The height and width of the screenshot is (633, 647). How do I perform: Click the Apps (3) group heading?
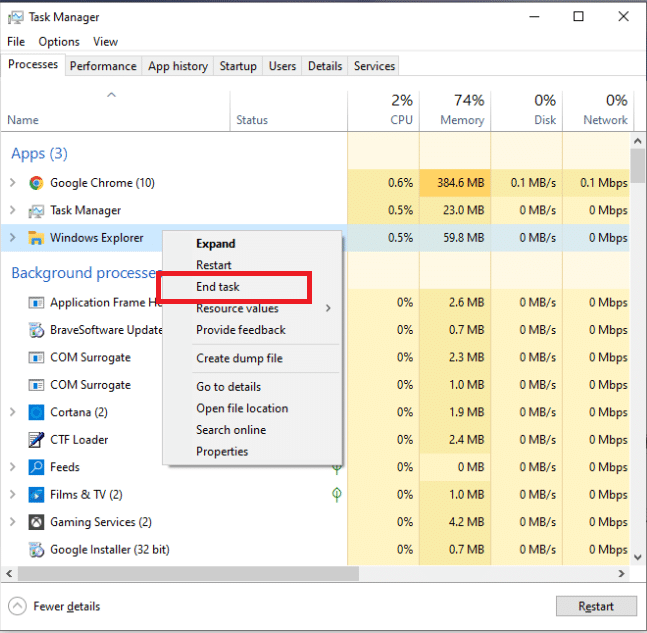pyautogui.click(x=39, y=154)
